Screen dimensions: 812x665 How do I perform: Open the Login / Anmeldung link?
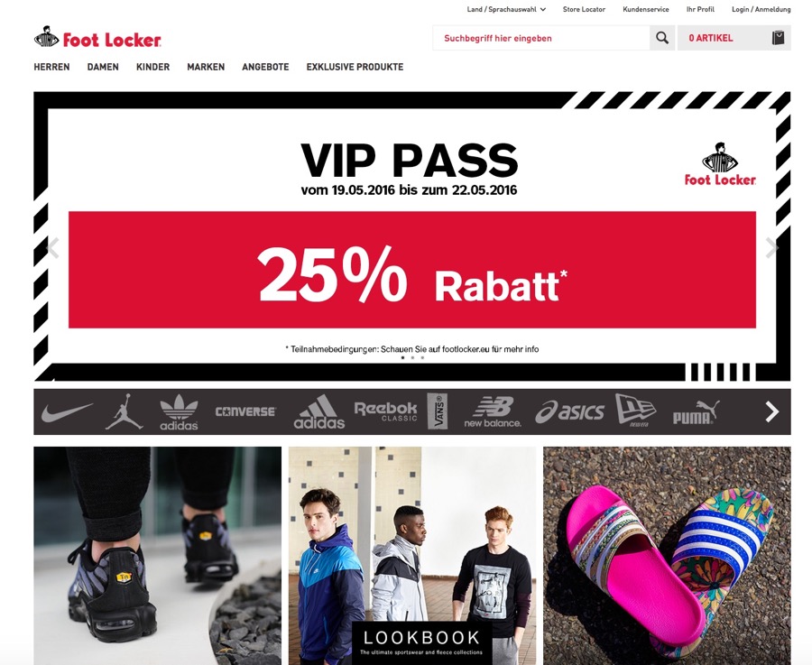click(761, 9)
